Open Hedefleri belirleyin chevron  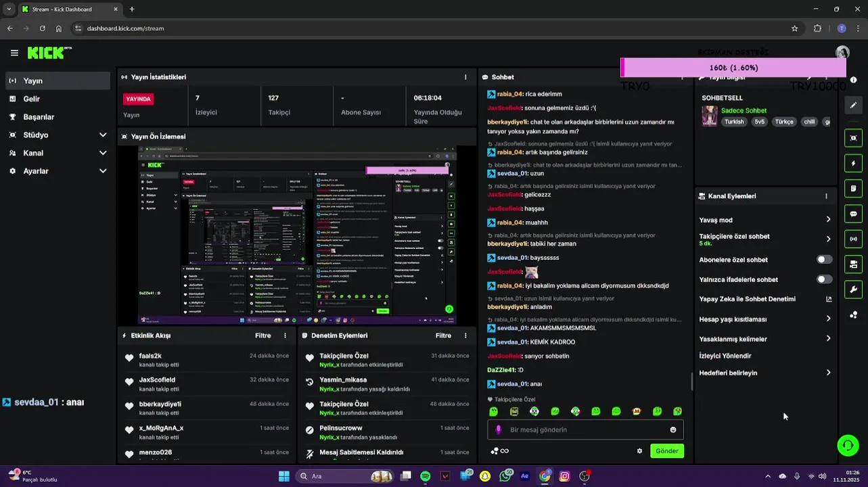click(828, 373)
